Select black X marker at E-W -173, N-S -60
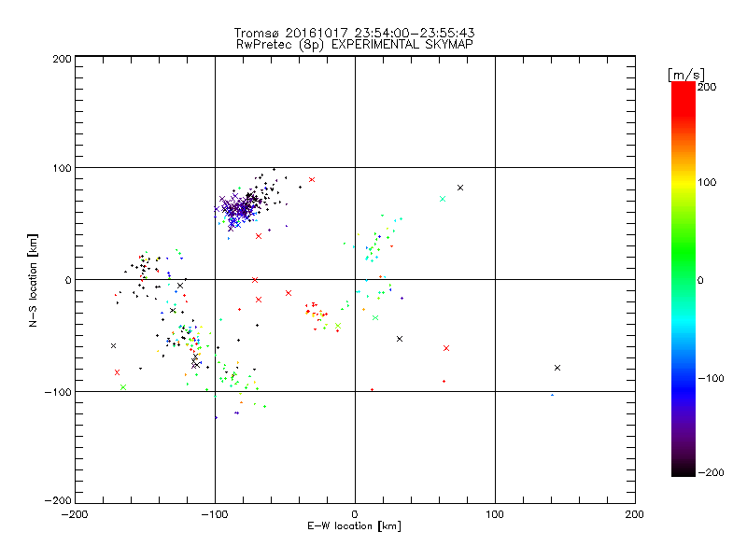 [x=113, y=345]
